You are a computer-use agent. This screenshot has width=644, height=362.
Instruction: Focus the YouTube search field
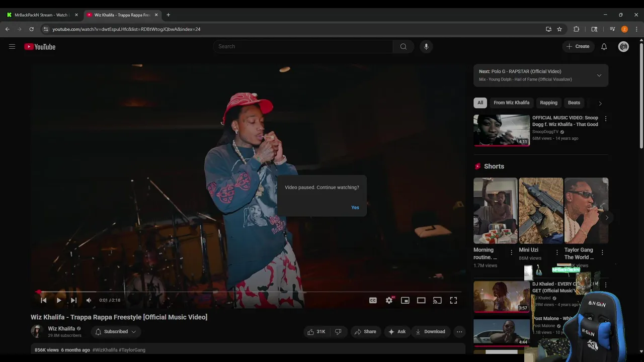pos(303,47)
